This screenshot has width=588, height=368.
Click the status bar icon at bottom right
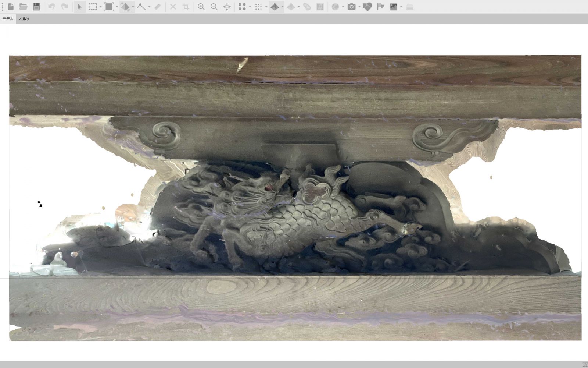pos(585,365)
